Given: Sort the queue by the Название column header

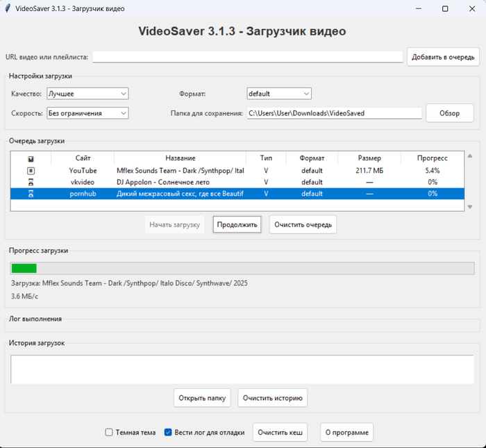Looking at the screenshot, I should [180, 158].
